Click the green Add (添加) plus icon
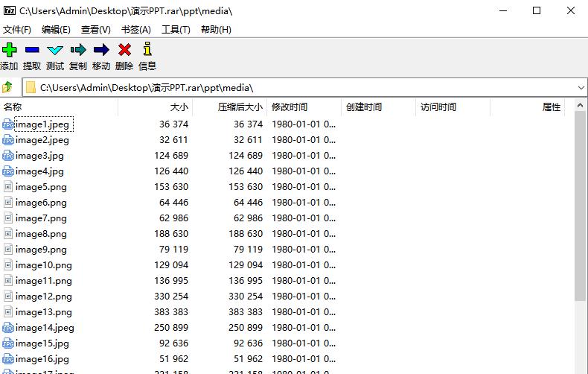Image resolution: width=588 pixels, height=374 pixels. coord(9,50)
